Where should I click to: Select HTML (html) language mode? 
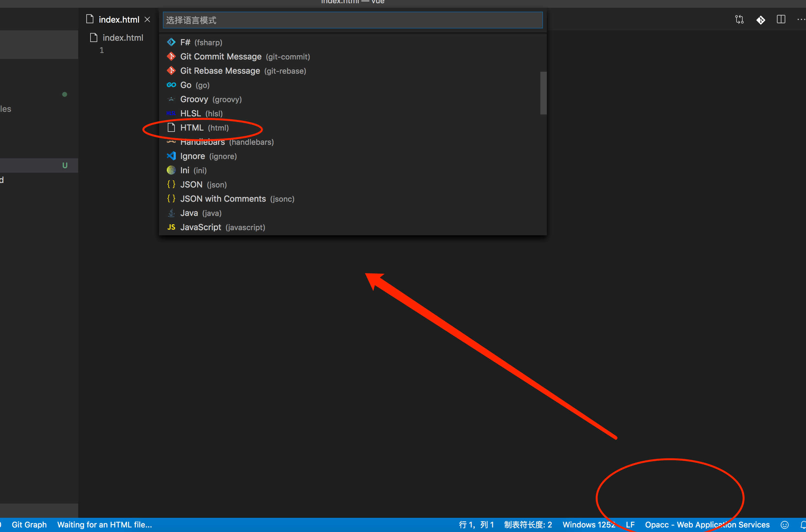coord(204,128)
